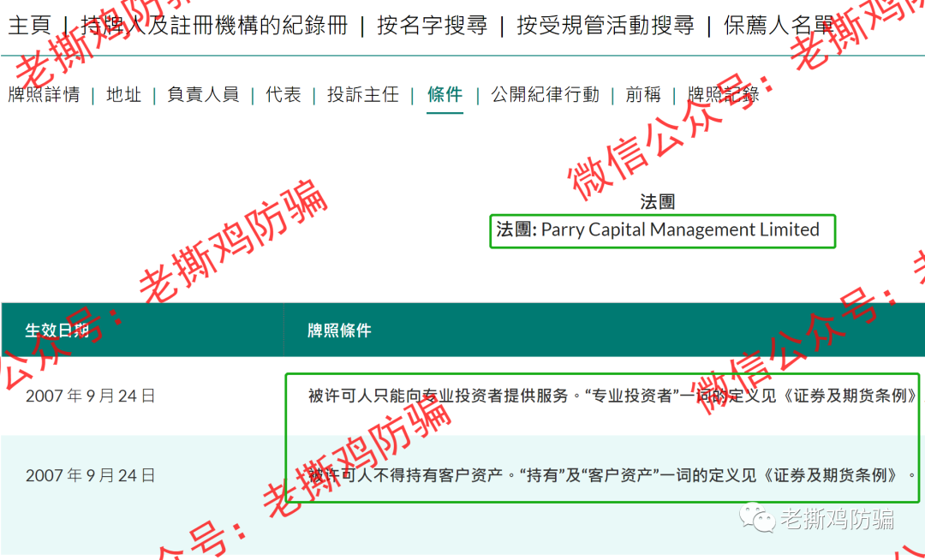Click condition text about 专业投资者
Screen dimensions: 925x560
click(613, 396)
